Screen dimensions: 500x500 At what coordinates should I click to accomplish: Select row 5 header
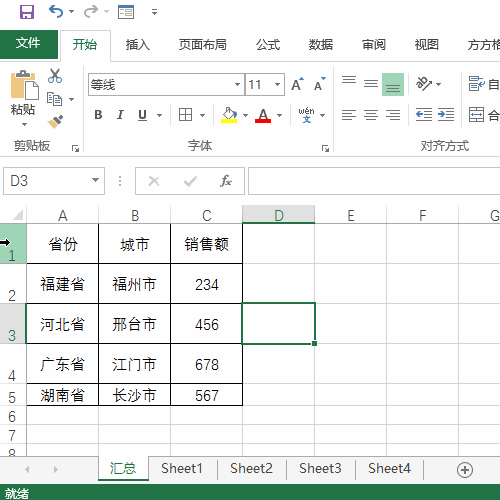pyautogui.click(x=13, y=395)
